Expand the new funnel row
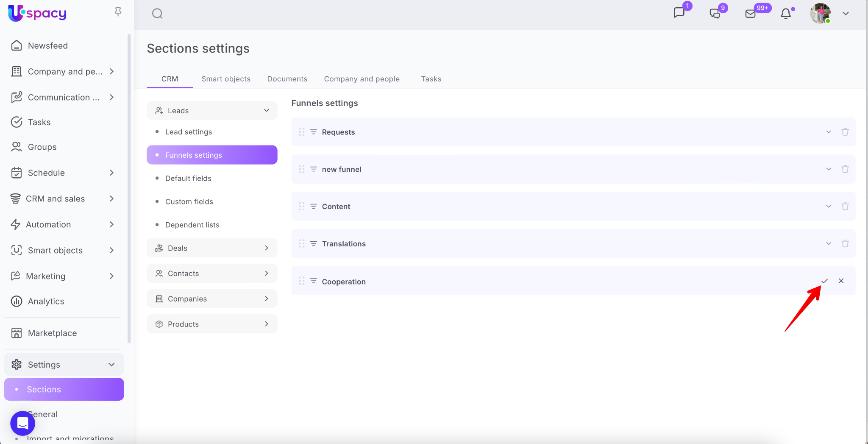Screen dimensions: 868x444 coord(828,169)
